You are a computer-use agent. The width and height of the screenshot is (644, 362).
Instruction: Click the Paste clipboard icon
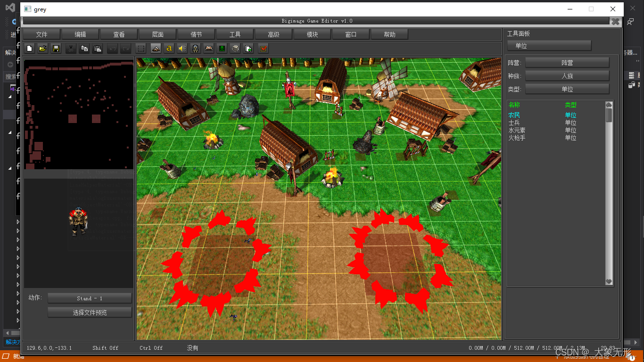click(x=98, y=48)
